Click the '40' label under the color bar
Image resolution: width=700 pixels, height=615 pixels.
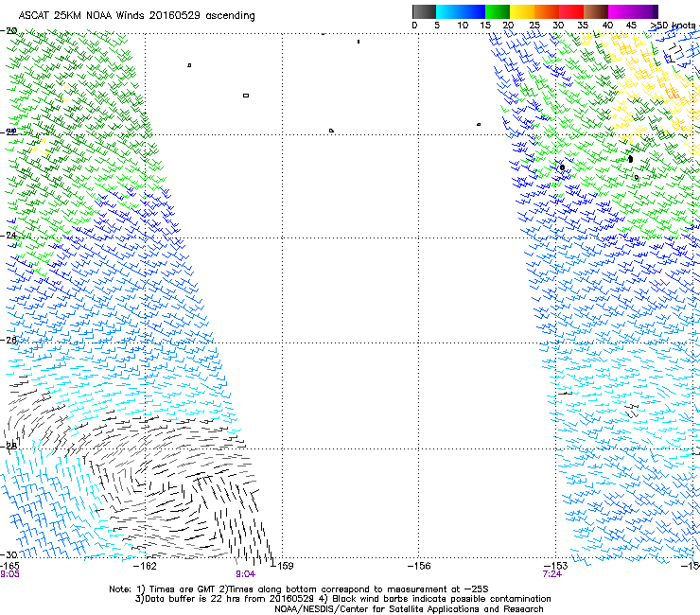(x=607, y=26)
